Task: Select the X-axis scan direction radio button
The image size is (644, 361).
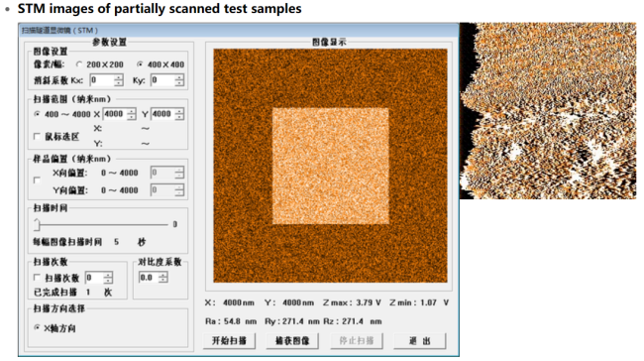Action: click(x=37, y=327)
